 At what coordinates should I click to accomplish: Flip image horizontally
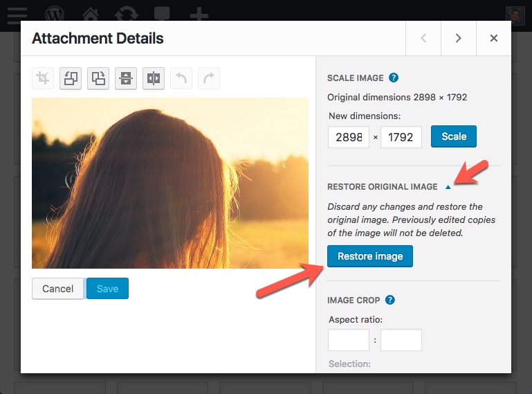click(x=154, y=78)
